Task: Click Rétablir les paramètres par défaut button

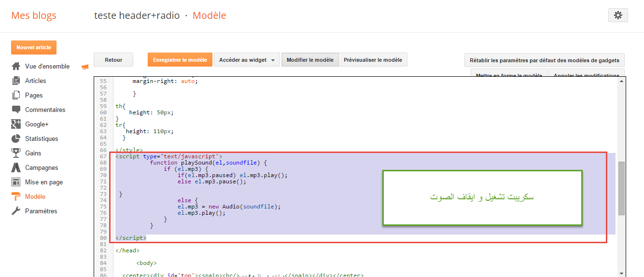Action: tap(545, 60)
